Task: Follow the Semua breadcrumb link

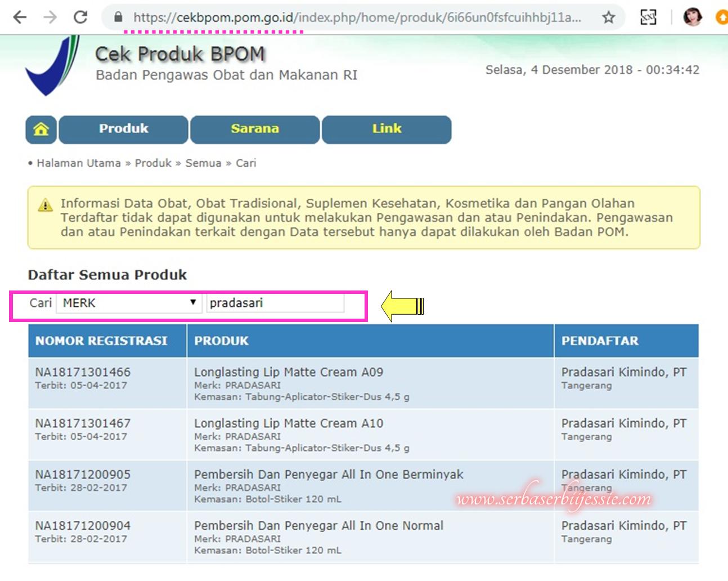Action: tap(203, 163)
